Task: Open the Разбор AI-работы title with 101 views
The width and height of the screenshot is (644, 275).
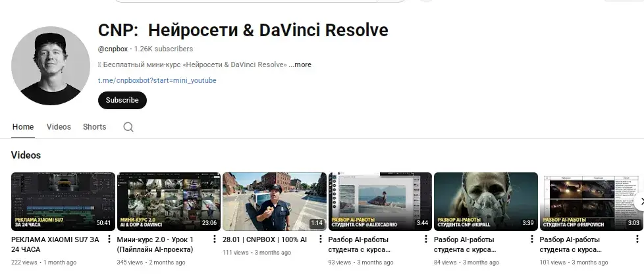Action: click(570, 244)
